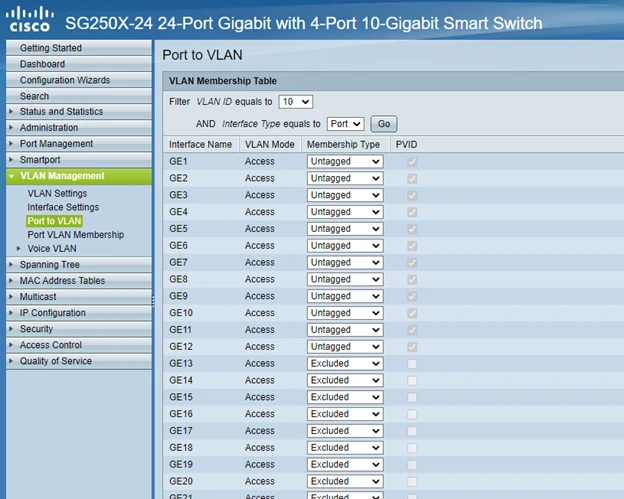
Task: Open the Search menu item
Action: (x=79, y=96)
